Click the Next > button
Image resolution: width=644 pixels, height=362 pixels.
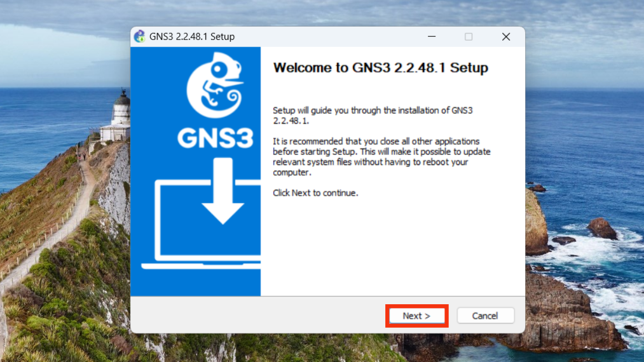coord(416,316)
